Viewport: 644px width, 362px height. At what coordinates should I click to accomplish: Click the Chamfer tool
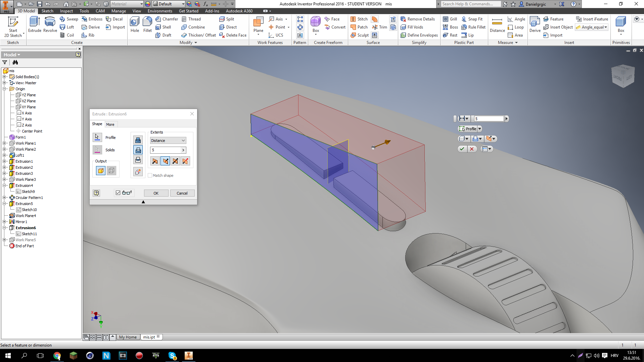click(x=167, y=19)
